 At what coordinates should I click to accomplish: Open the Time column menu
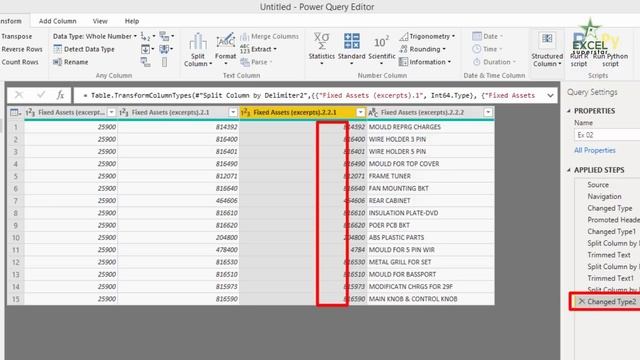tap(487, 49)
